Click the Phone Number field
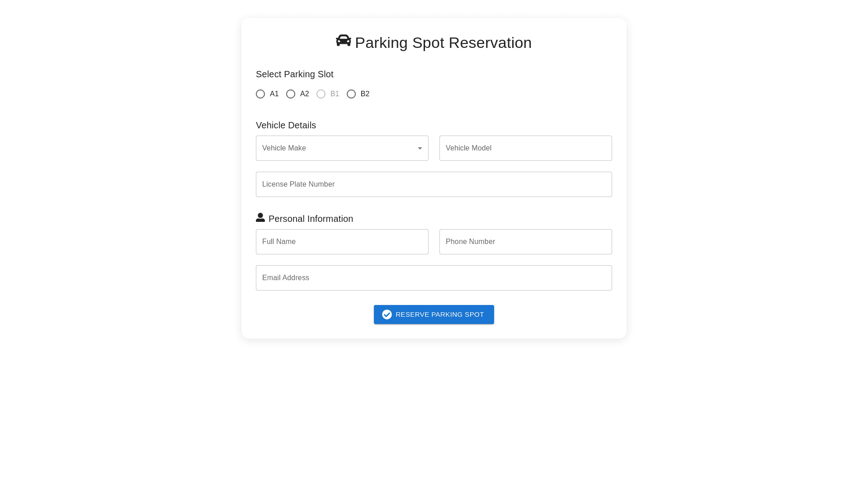The width and height of the screenshot is (868, 488). click(525, 242)
